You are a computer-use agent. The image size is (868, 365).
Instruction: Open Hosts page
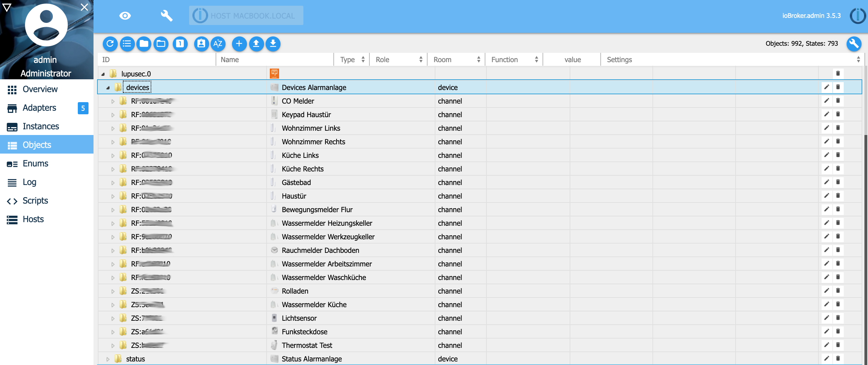point(47,219)
